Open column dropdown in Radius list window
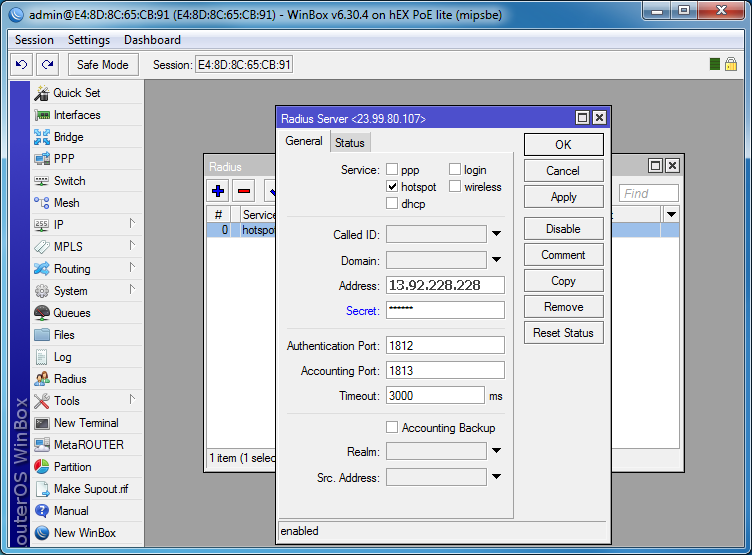The width and height of the screenshot is (752, 555). [671, 214]
